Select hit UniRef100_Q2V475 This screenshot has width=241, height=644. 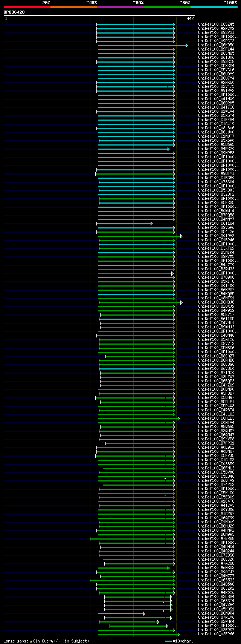pyautogui.click(x=216, y=87)
